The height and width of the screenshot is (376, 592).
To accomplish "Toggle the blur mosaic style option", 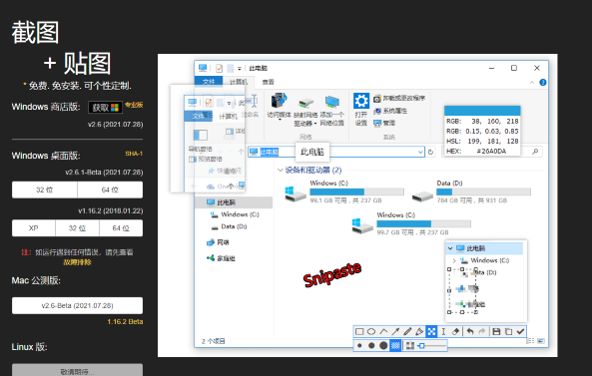I will tap(395, 345).
